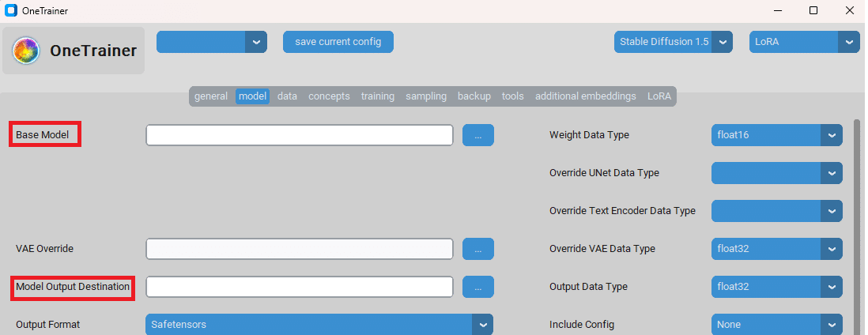Image resolution: width=868 pixels, height=335 pixels.
Task: Click the Weight Data Type label
Action: click(589, 135)
